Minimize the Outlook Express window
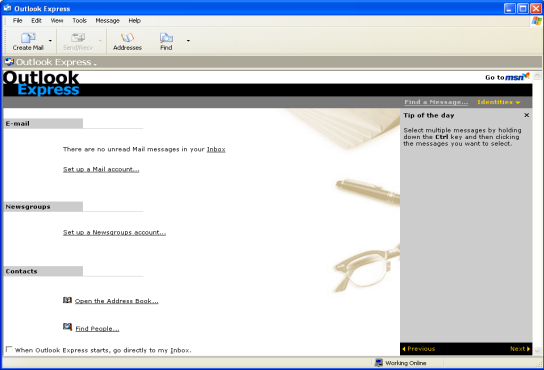 click(509, 8)
